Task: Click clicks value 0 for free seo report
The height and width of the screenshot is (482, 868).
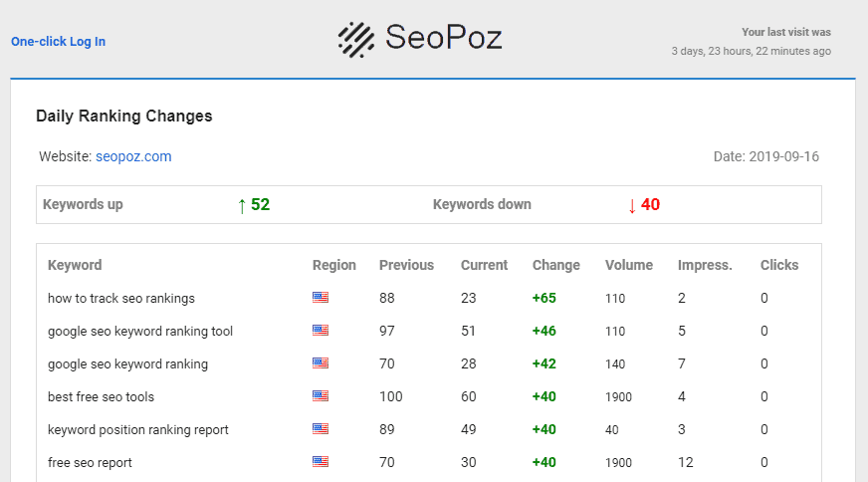Action: (x=763, y=462)
